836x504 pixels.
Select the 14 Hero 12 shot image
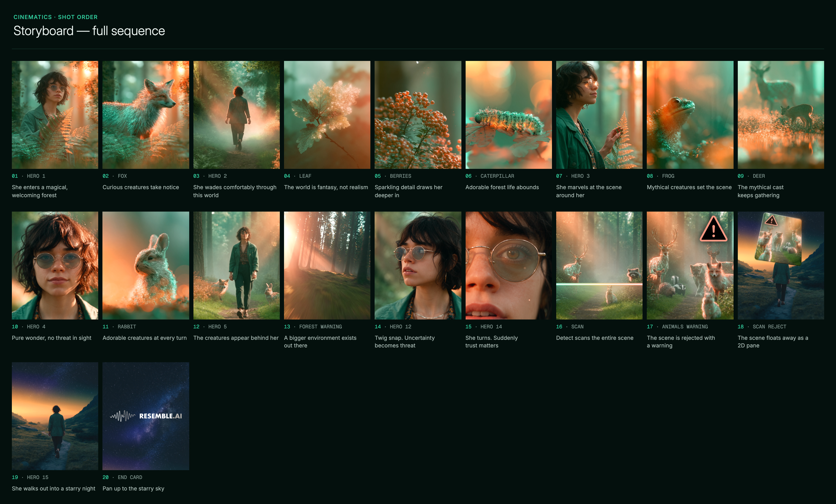[418, 266]
